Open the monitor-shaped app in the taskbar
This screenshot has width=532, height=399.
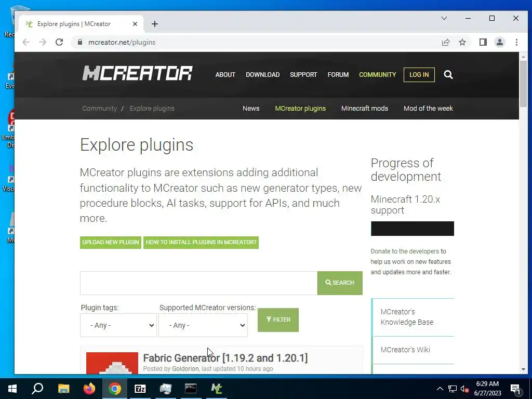click(166, 389)
